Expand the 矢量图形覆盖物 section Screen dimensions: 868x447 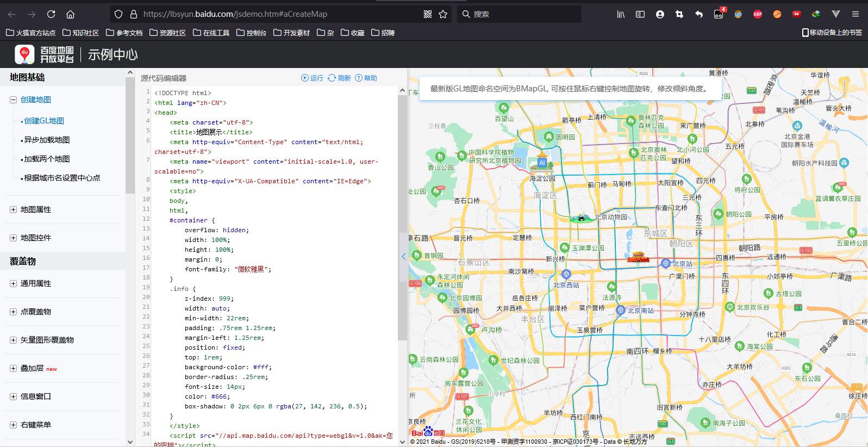13,340
